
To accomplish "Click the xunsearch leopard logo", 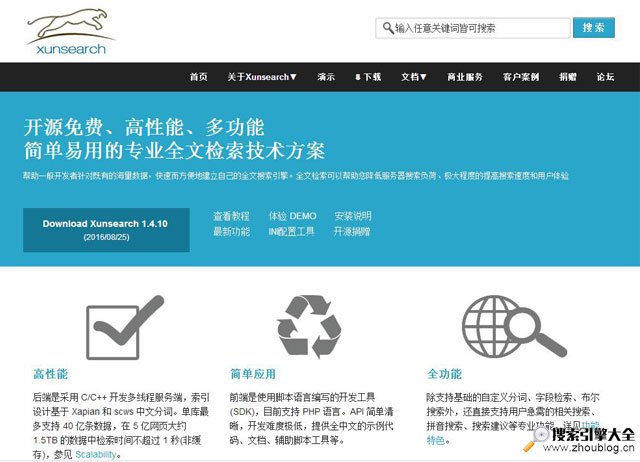I will tap(70, 32).
